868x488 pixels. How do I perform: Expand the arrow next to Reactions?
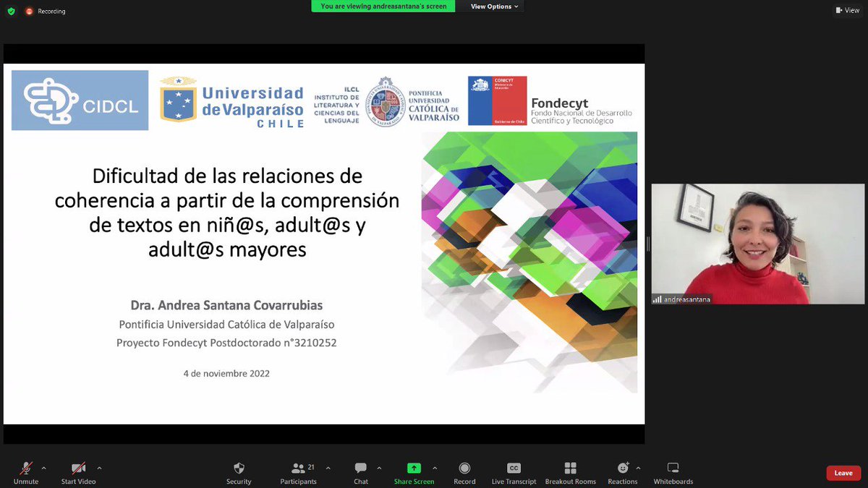click(x=638, y=468)
